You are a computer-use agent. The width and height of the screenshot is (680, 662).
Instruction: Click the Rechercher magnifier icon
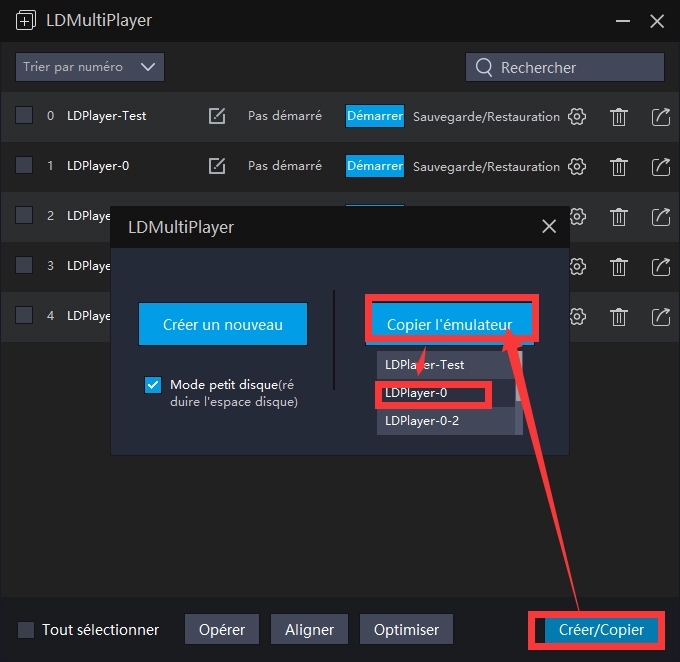tap(484, 67)
